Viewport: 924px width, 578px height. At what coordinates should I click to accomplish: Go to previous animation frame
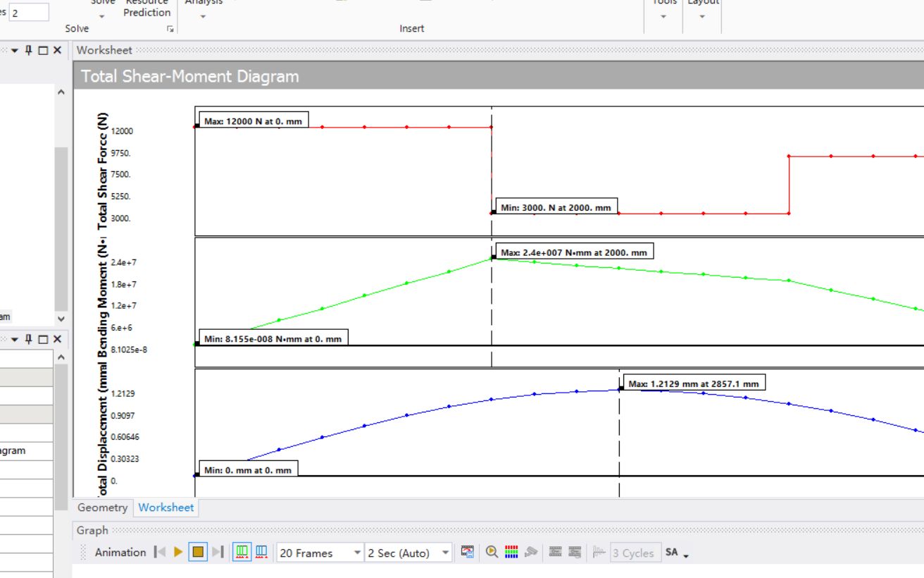tap(160, 552)
